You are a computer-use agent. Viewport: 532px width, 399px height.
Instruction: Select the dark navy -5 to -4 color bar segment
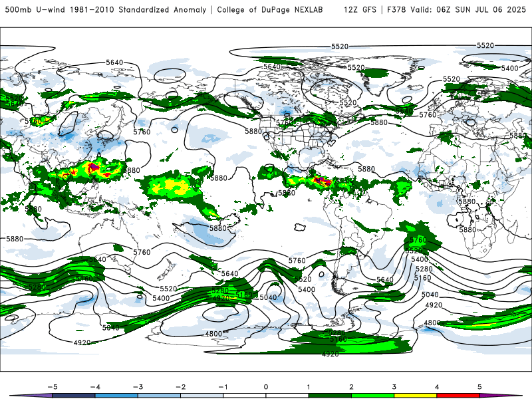point(74,396)
